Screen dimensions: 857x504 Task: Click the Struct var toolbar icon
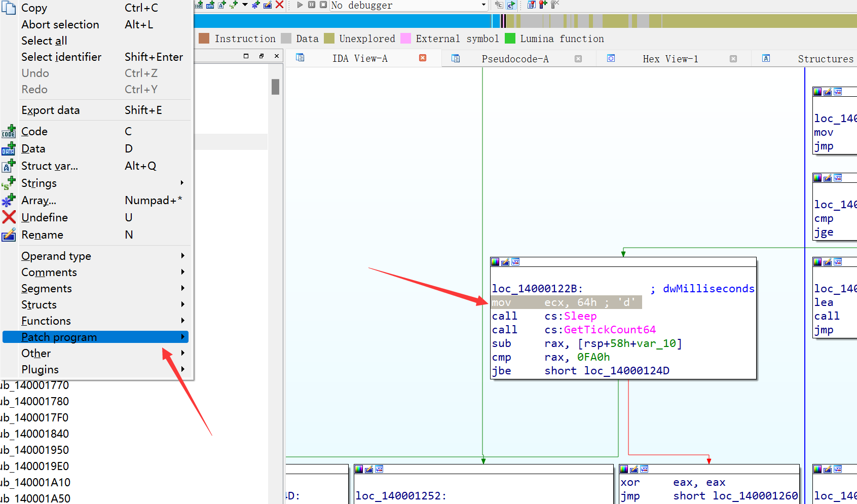coord(221,5)
